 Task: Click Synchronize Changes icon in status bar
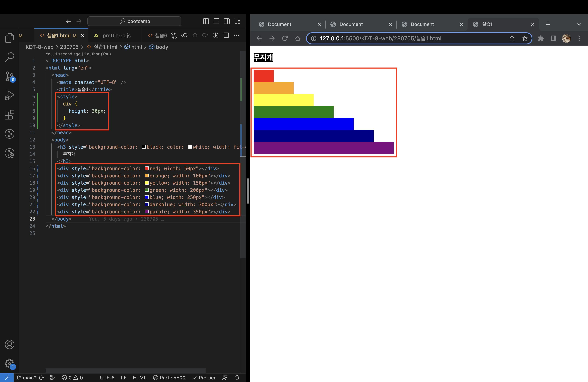pos(41,378)
